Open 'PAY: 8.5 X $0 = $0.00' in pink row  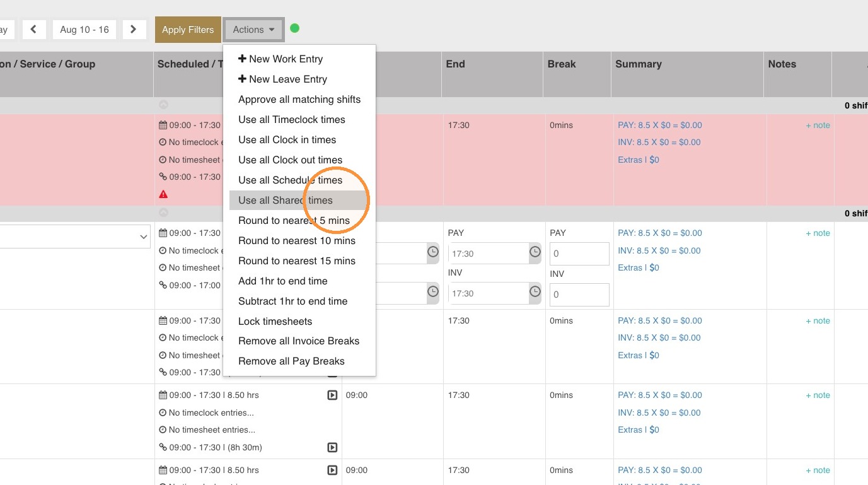(660, 126)
